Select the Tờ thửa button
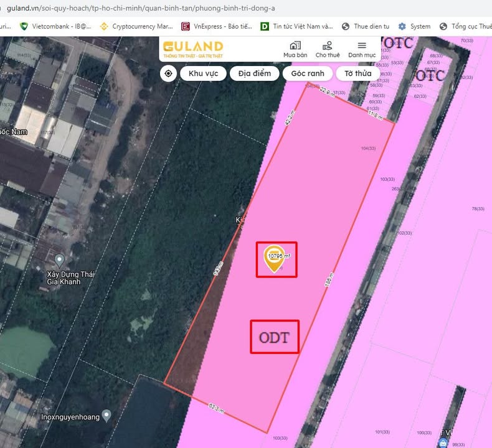 pos(357,73)
